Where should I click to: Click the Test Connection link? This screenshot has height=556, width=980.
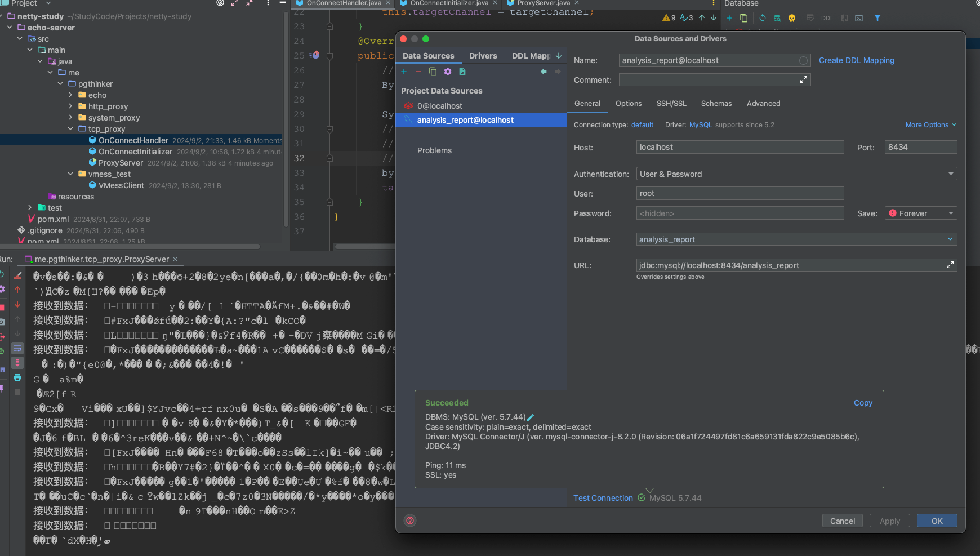[603, 498]
